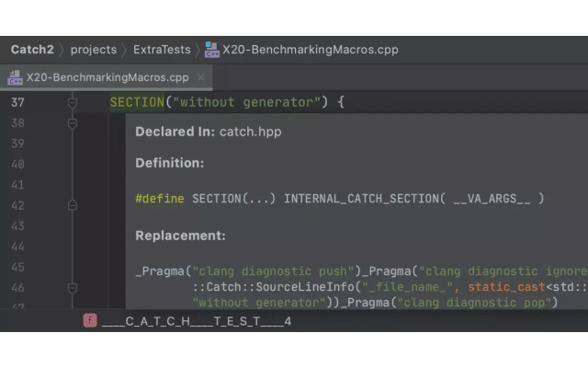Screen dimensions: 588x368
Task: Close the X20-BenchmarkingMacros.cpp tab
Action: coord(201,77)
